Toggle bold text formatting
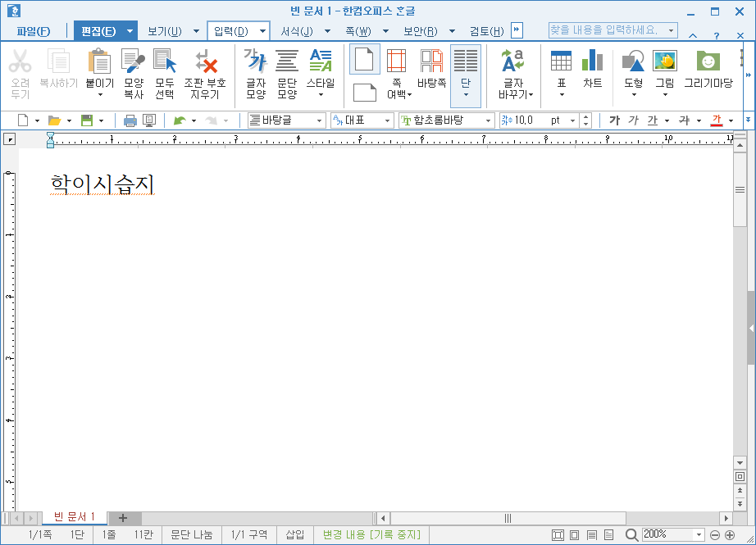756x545 pixels. click(613, 120)
